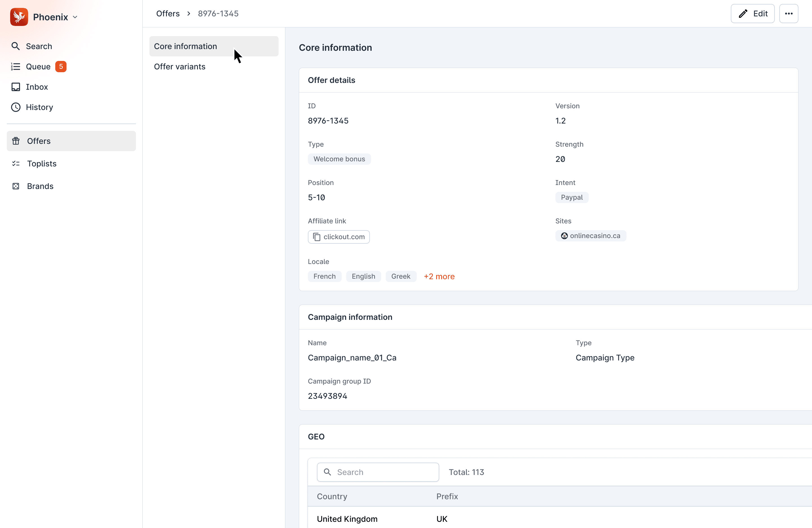The image size is (812, 528).
Task: Switch to Offer variants tab
Action: pyautogui.click(x=180, y=67)
